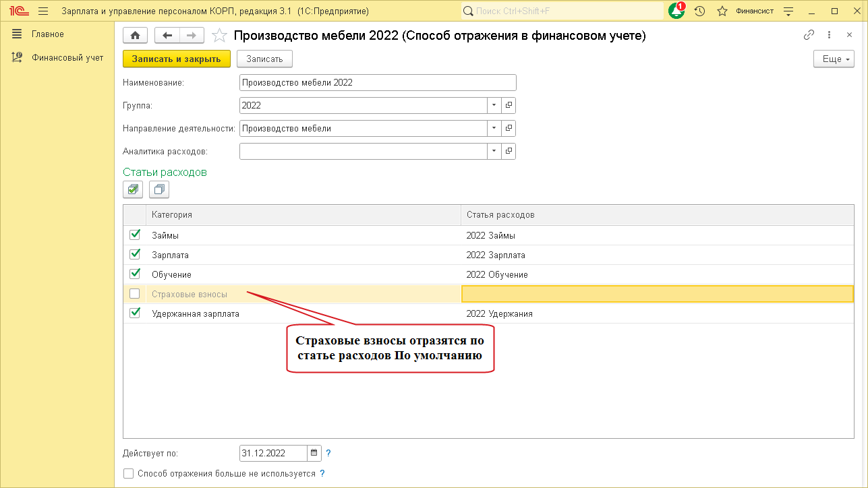The height and width of the screenshot is (488, 868).
Task: Click the Записать button
Action: point(264,59)
